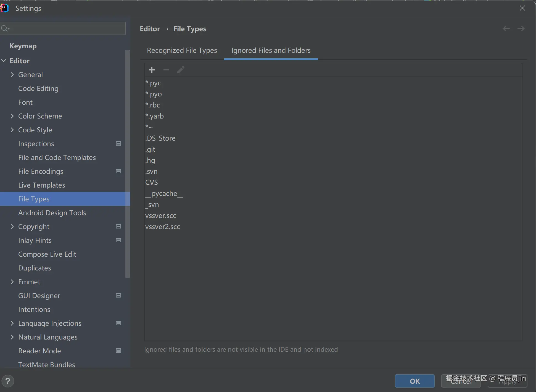The image size is (536, 392).
Task: Click project-level icon beside Inspections
Action: tap(118, 143)
